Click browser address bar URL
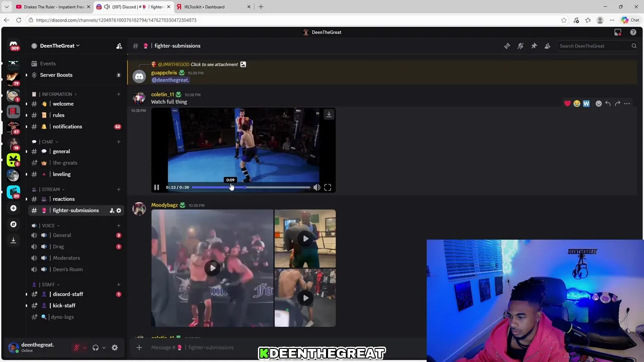 click(116, 20)
